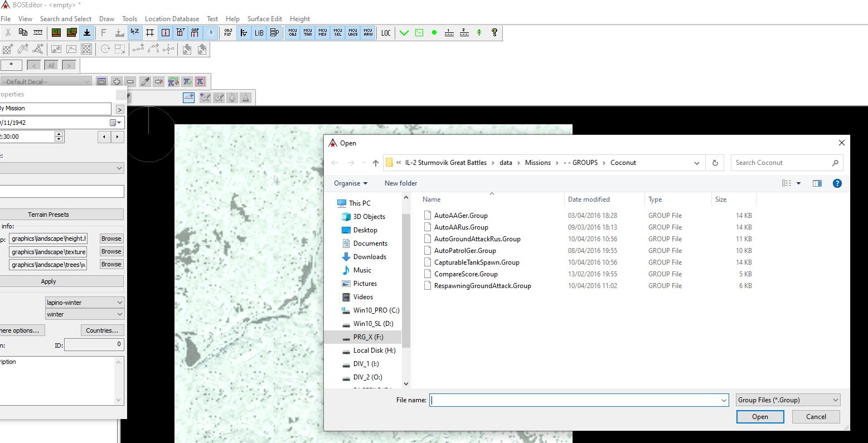Open the Location Database menu
The height and width of the screenshot is (443, 868).
(x=172, y=19)
